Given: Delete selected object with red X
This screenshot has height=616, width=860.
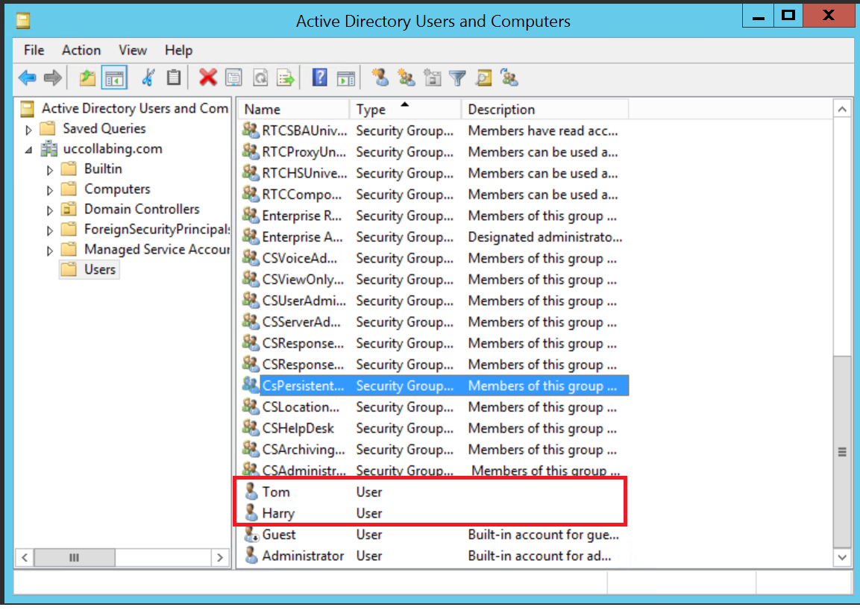Looking at the screenshot, I should [208, 78].
